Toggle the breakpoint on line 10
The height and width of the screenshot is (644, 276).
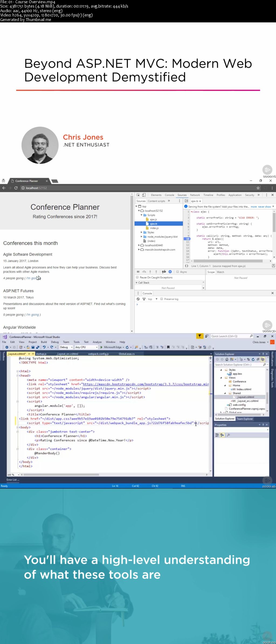coord(188,239)
